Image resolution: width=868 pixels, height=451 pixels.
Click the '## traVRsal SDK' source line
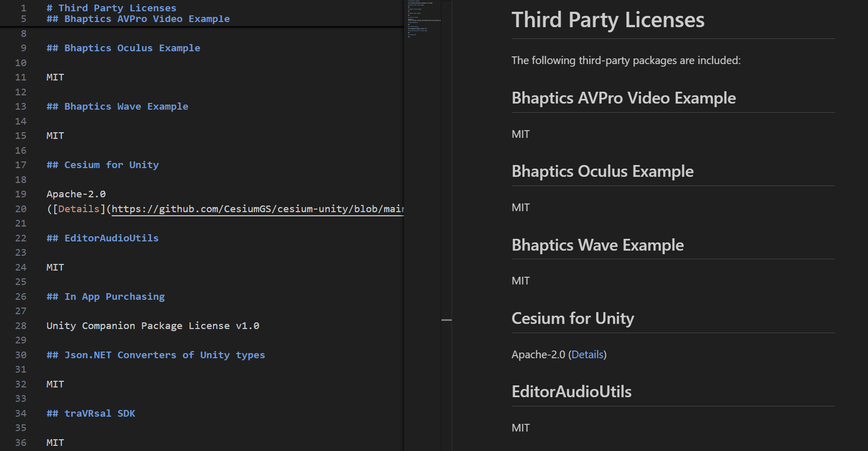pos(91,414)
